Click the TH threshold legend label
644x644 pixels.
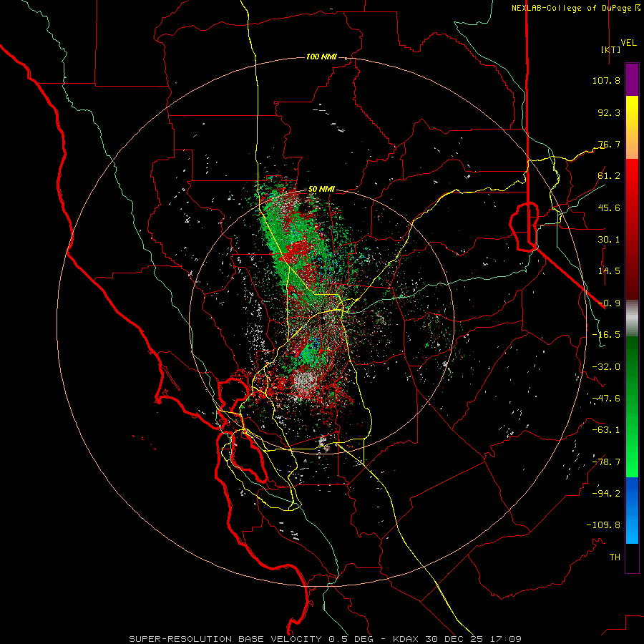click(615, 557)
